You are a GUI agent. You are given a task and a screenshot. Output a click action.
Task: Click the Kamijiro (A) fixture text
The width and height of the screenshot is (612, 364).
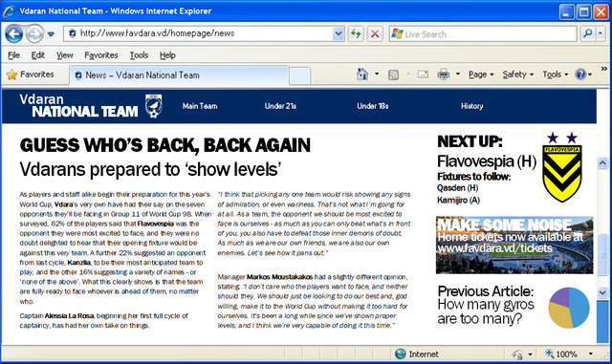coord(458,200)
